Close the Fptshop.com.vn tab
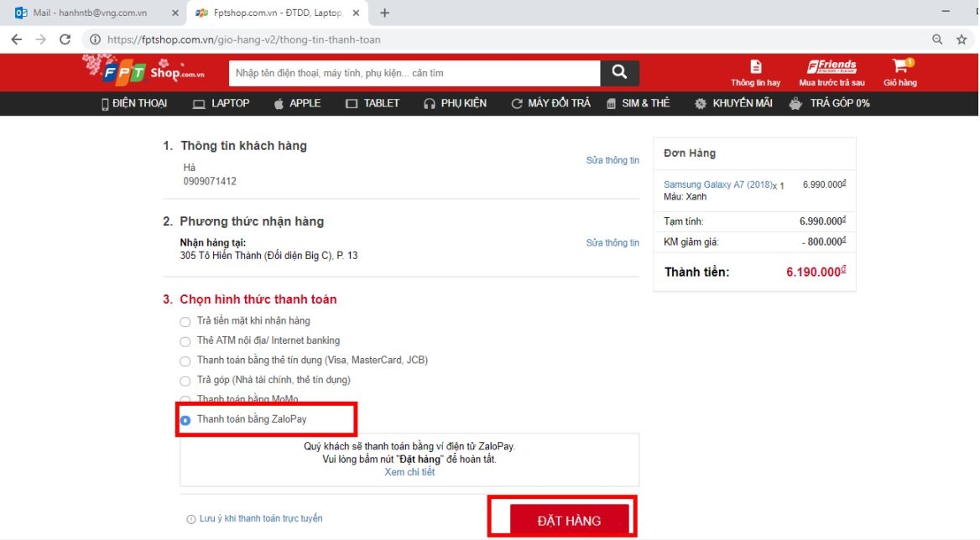Screen dimensions: 980x540 click(356, 13)
